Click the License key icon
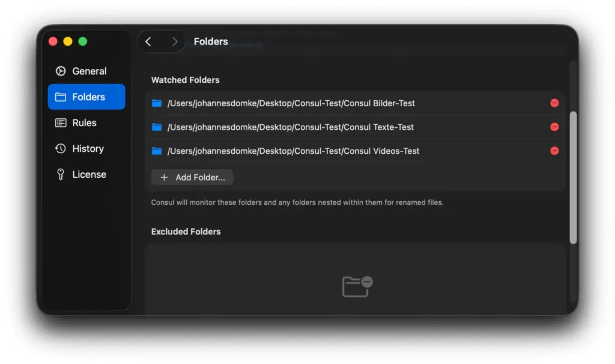This screenshot has width=615, height=364. click(x=61, y=174)
